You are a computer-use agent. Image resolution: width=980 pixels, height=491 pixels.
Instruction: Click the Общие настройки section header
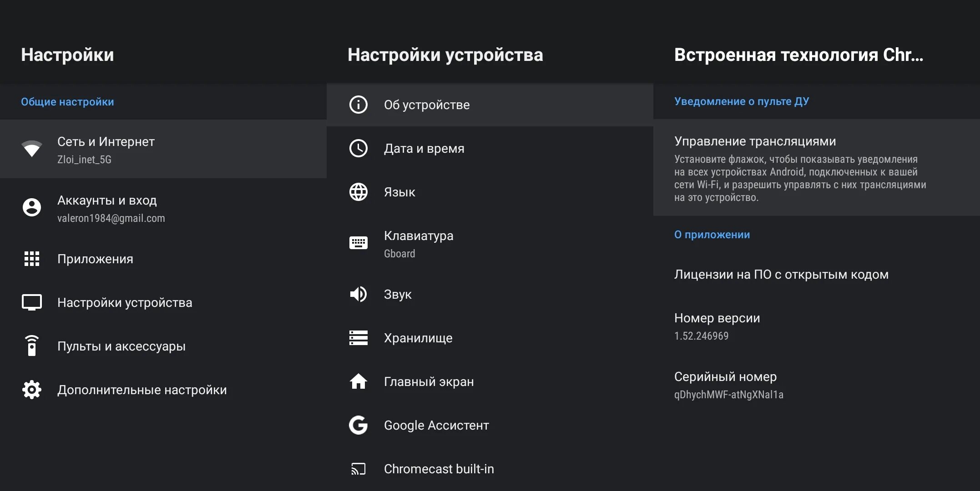tap(67, 102)
